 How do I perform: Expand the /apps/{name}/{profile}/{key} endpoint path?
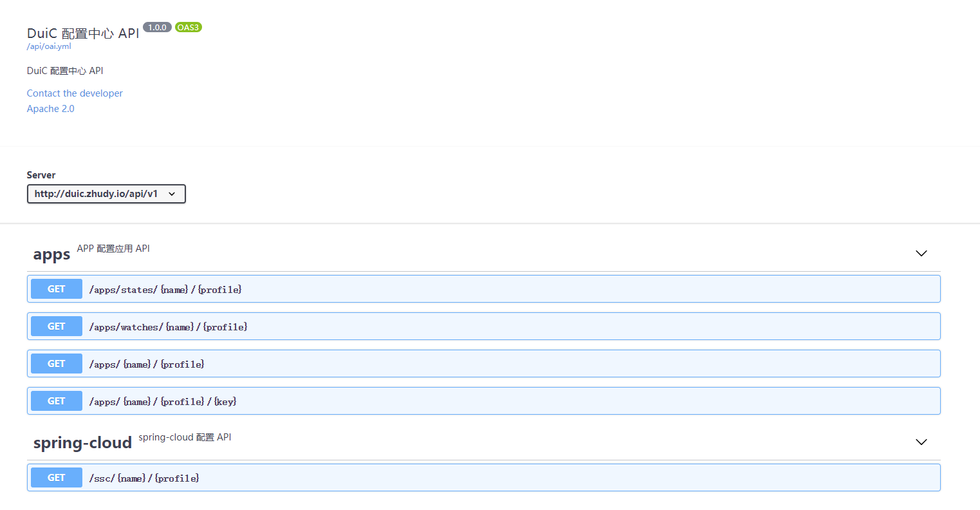click(163, 402)
